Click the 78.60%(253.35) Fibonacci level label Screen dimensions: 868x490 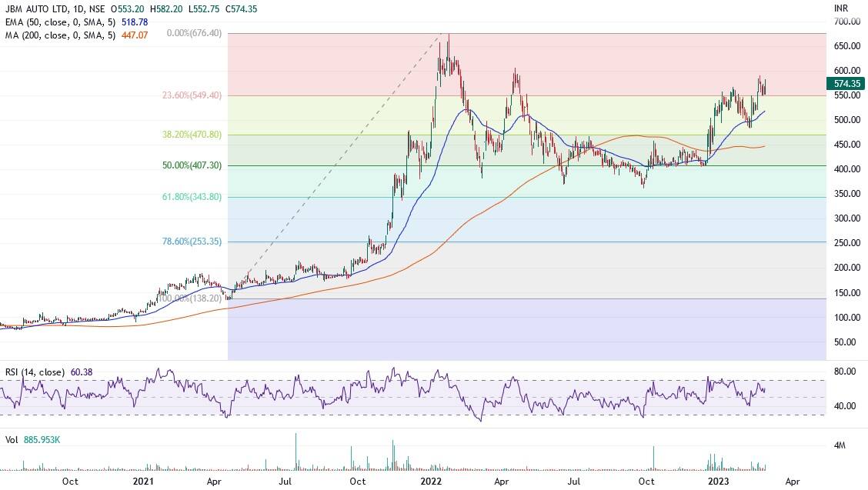tap(192, 242)
